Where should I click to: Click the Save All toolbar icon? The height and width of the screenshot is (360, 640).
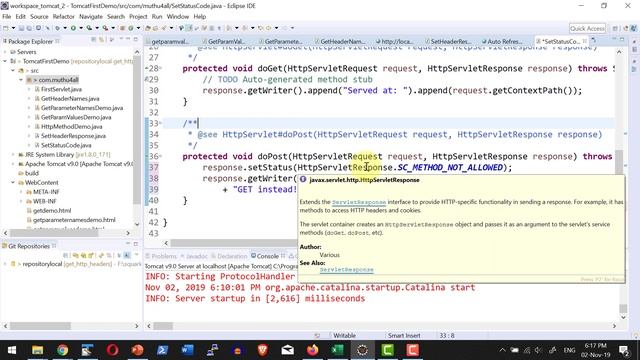pos(29,28)
